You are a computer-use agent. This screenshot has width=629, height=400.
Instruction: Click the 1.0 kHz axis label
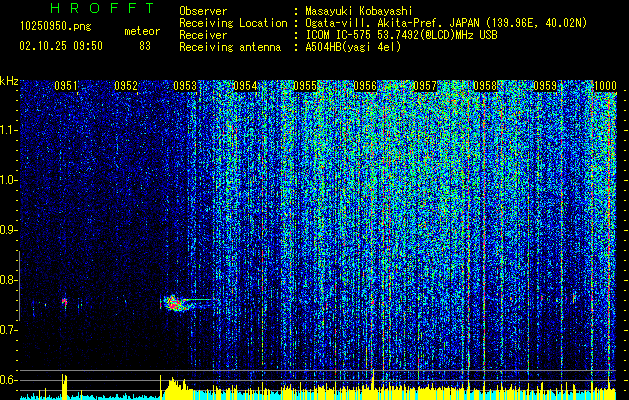pos(9,180)
